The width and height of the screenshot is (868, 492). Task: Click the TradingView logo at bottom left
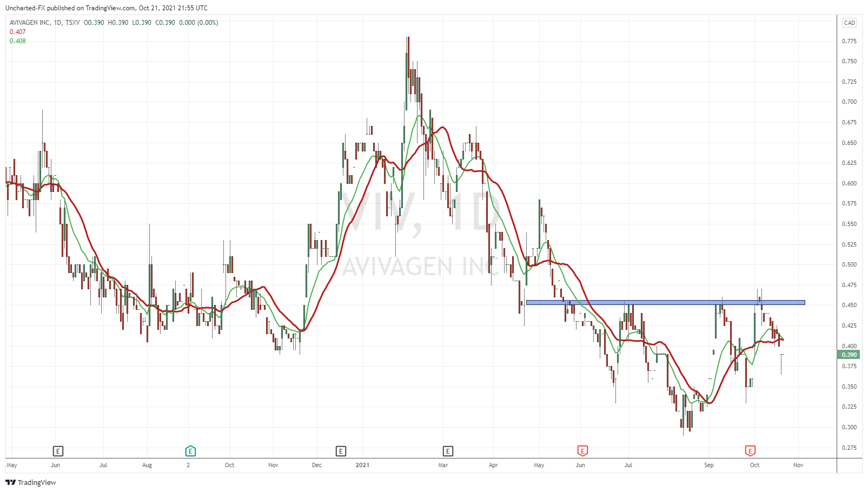pos(31,482)
